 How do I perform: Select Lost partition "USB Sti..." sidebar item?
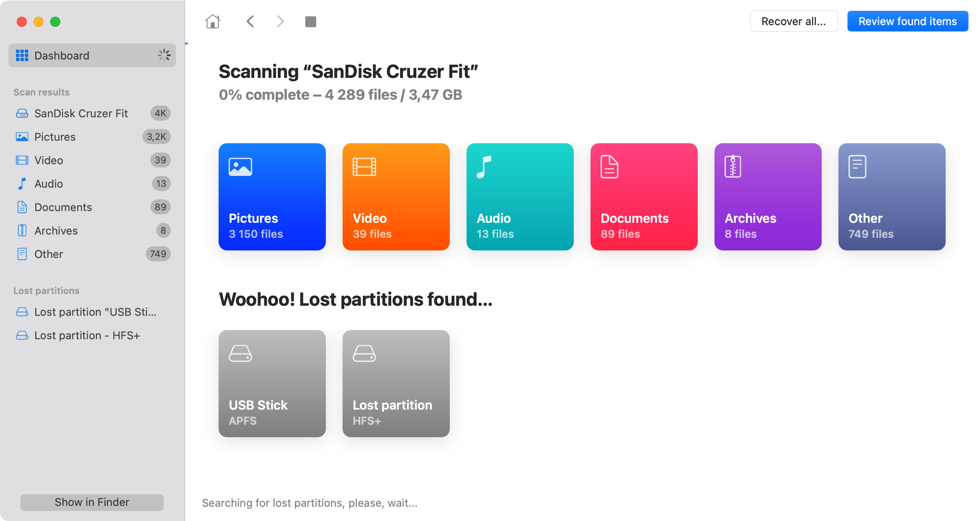click(x=92, y=312)
